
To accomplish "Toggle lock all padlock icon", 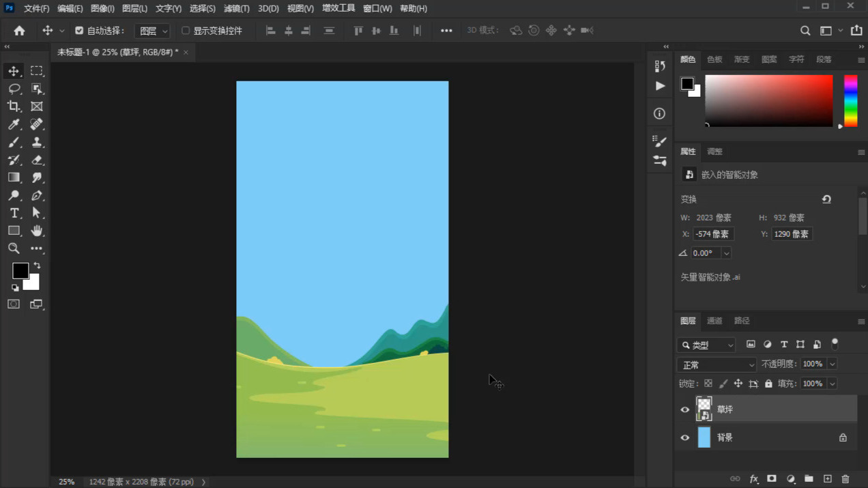I will click(x=768, y=384).
